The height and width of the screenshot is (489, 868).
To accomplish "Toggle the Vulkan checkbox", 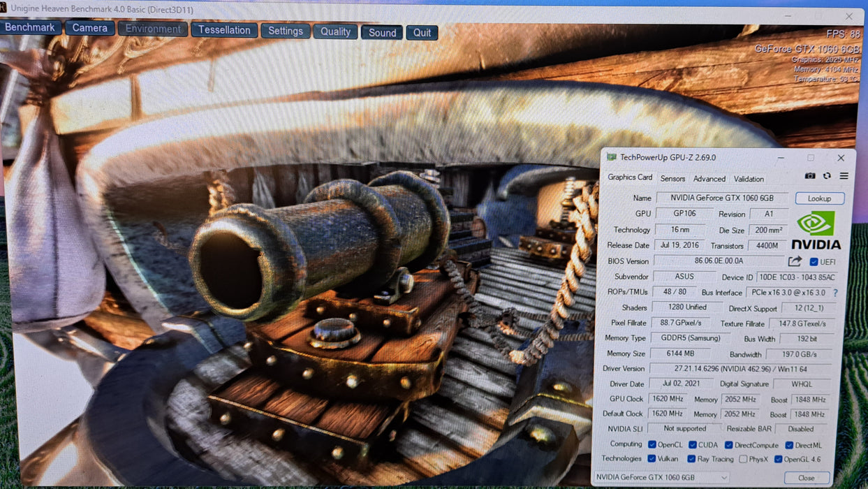I will 652,459.
